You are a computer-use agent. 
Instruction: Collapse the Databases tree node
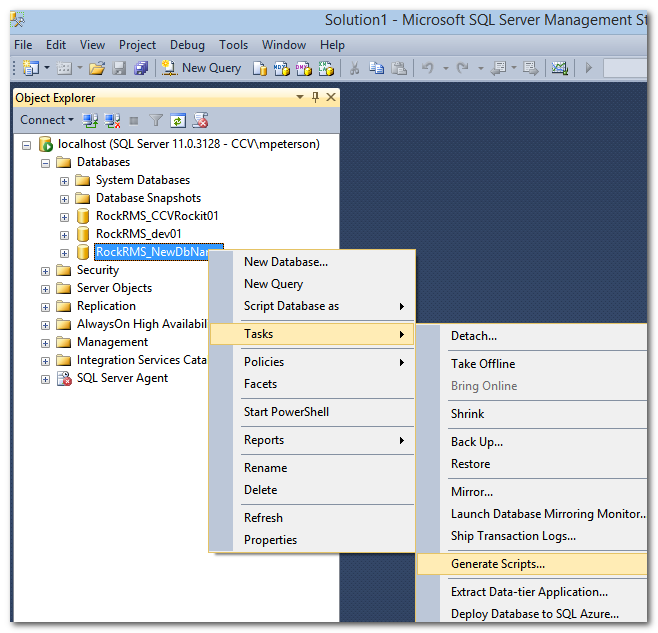pyautogui.click(x=45, y=163)
